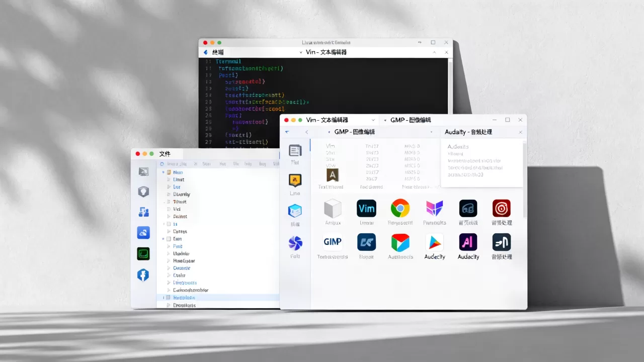The width and height of the screenshot is (644, 362).
Task: Select the purple pinwheel icon in launcher sidebar
Action: [x=295, y=243]
